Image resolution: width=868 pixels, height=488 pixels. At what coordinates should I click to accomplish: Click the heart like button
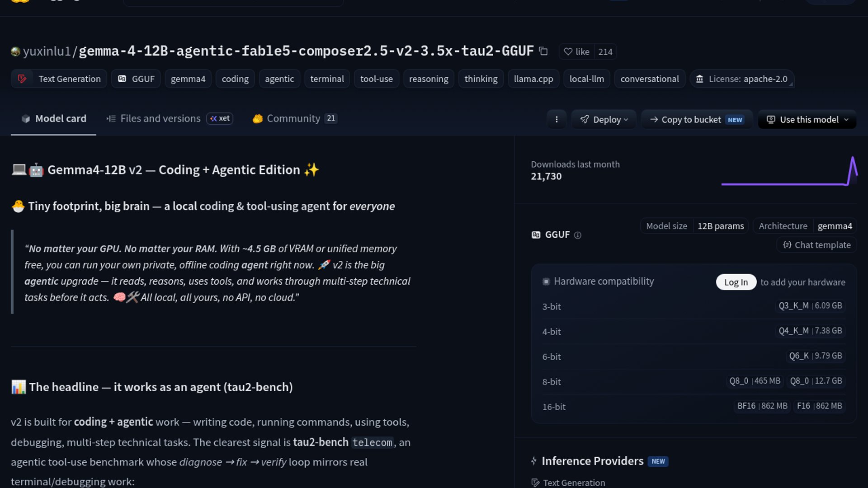[x=576, y=52]
